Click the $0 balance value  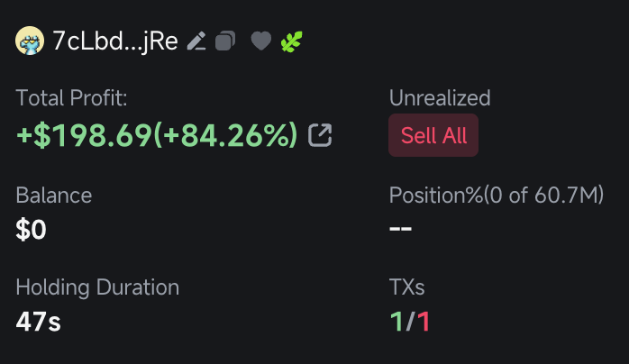click(x=31, y=231)
